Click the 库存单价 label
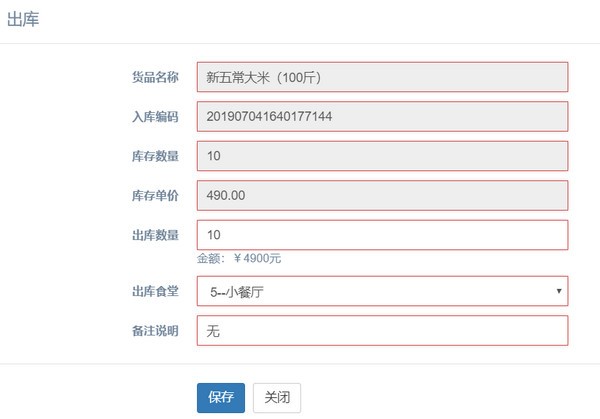This screenshot has width=600, height=419. tap(154, 195)
